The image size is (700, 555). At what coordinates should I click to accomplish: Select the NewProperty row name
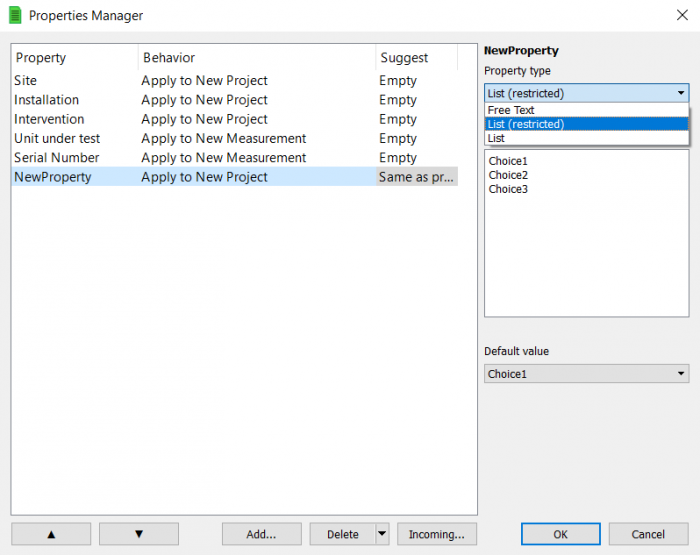52,177
